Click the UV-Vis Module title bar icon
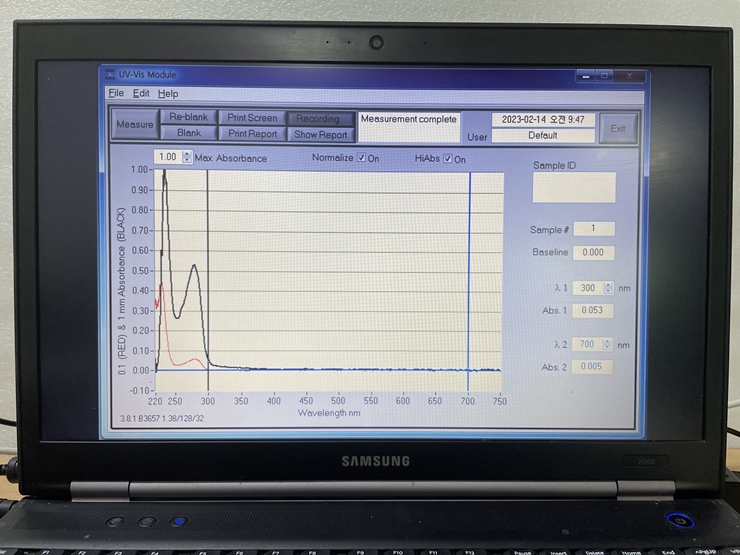Screen dimensions: 740x555 coord(109,75)
